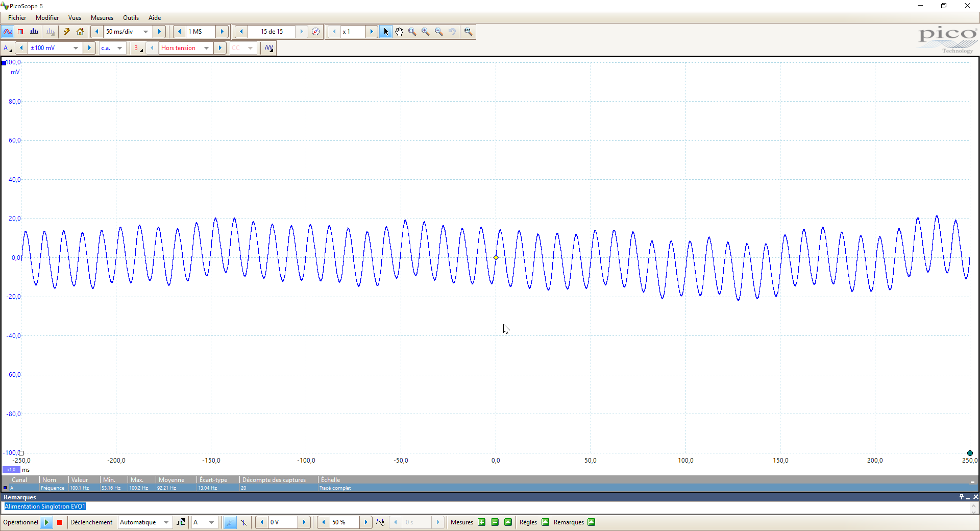The width and height of the screenshot is (980, 531).
Task: Select Scope mode icon
Action: tap(8, 32)
